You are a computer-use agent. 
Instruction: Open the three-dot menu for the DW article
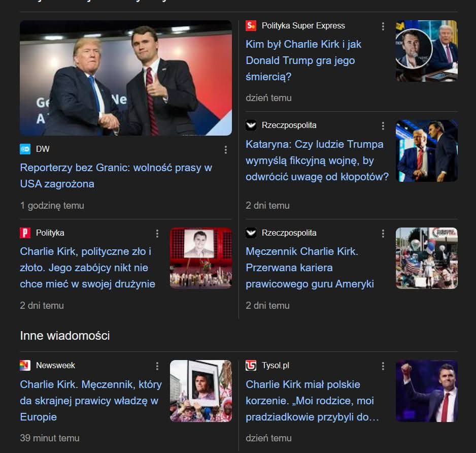point(225,149)
